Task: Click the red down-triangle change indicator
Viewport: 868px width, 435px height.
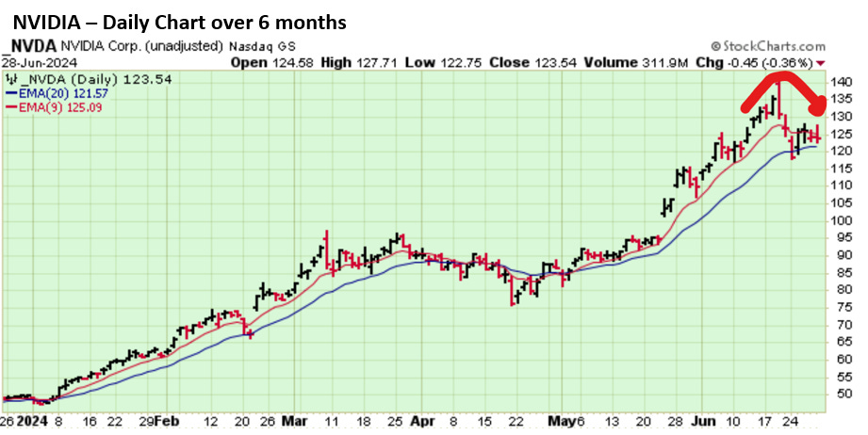Action: tap(820, 63)
